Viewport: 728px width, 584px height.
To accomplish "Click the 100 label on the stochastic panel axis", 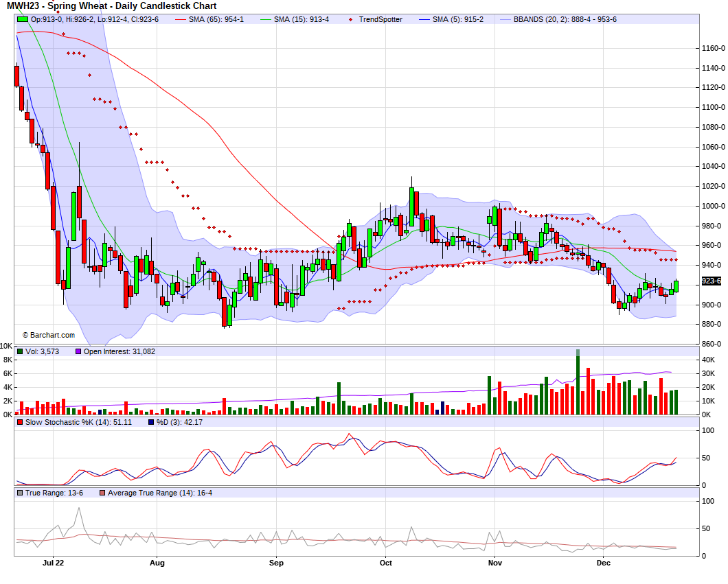I will (708, 430).
